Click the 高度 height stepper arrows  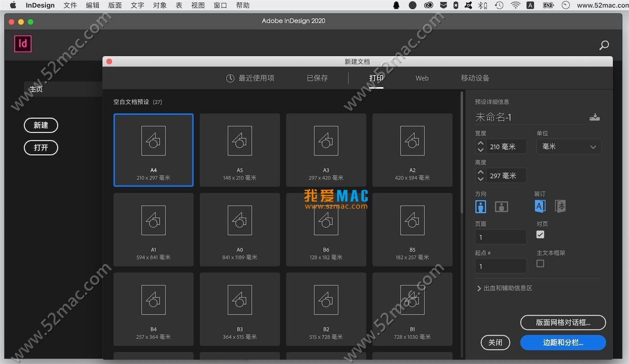481,176
